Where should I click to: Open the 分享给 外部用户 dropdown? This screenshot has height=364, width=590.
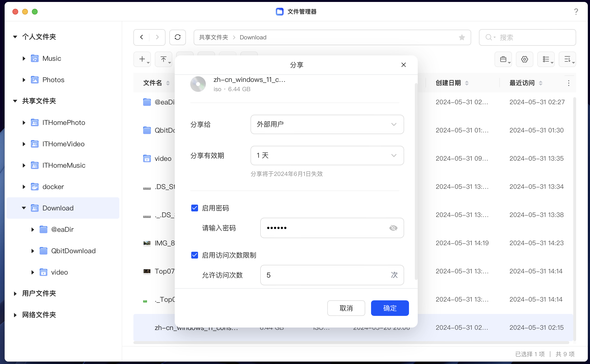coord(327,124)
